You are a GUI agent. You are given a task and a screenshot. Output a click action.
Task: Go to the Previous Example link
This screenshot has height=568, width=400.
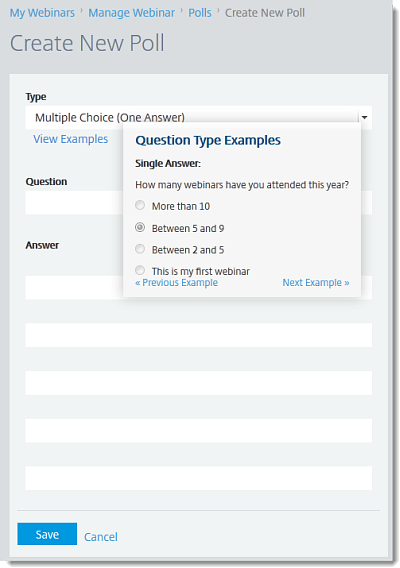176,283
